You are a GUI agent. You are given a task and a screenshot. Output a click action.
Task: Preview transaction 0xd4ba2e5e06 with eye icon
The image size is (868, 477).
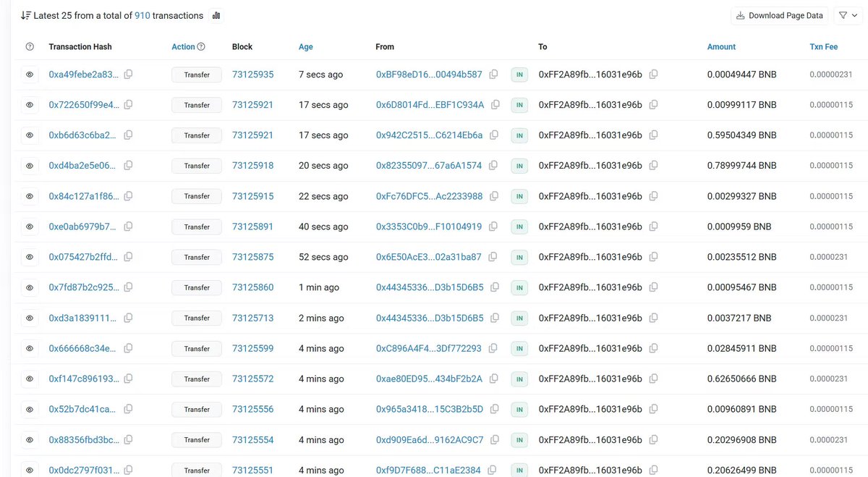30,166
